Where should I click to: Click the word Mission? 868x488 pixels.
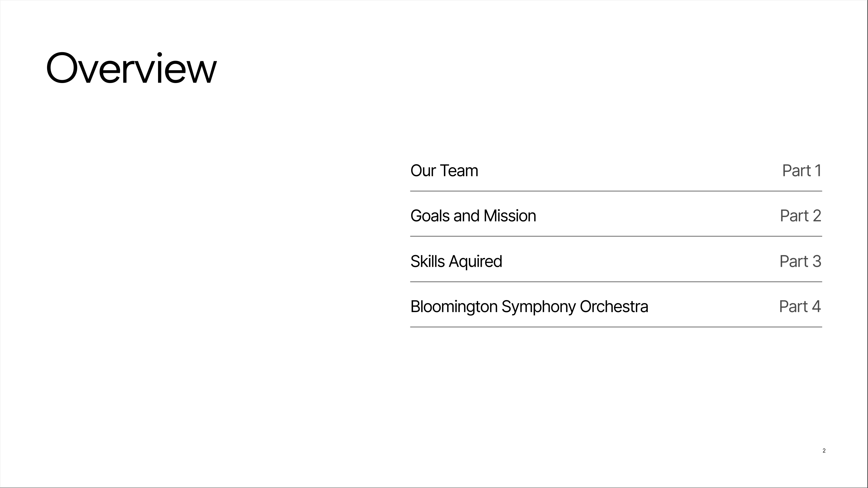510,216
